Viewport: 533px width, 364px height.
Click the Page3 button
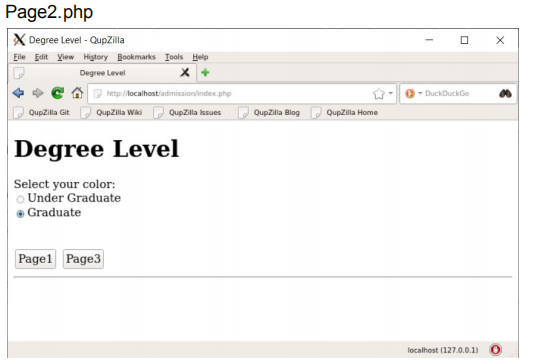(x=83, y=259)
